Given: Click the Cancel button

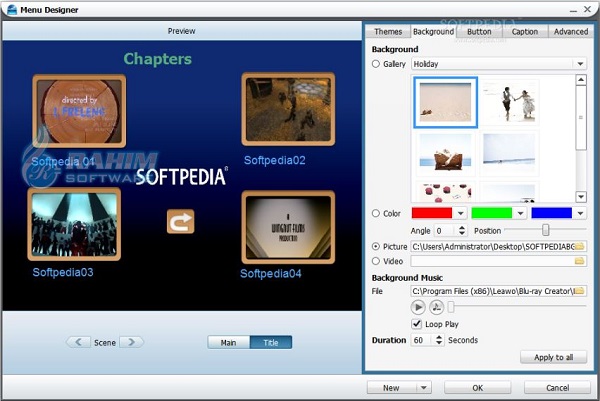Looking at the screenshot, I should (558, 388).
